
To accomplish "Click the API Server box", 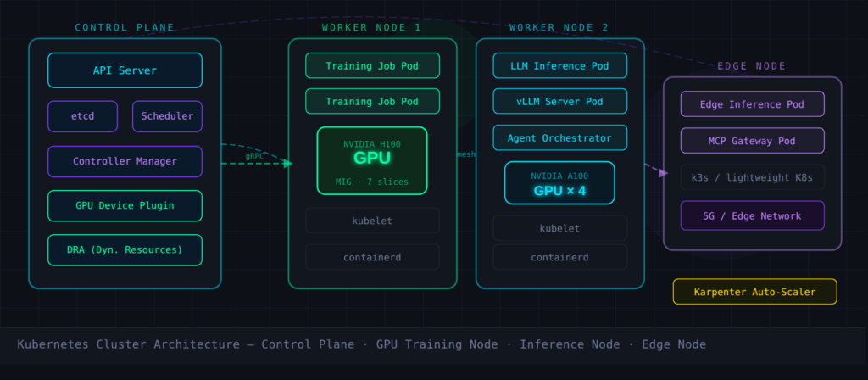I will 125,70.
